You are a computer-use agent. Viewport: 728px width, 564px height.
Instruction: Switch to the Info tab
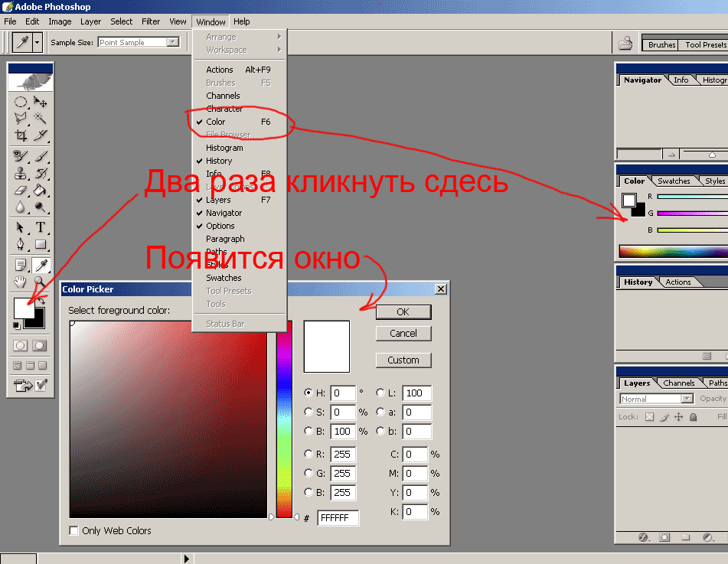click(x=681, y=80)
